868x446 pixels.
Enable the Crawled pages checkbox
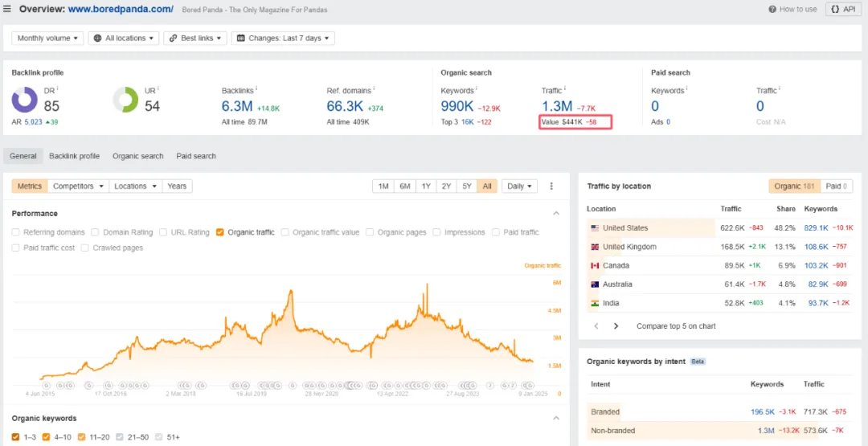point(85,248)
